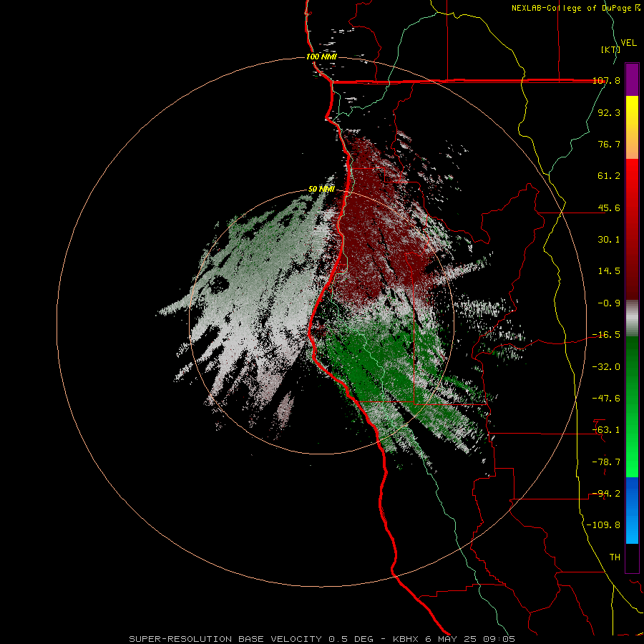Click the 14.5 scale value
This screenshot has width=644, height=644.
(x=609, y=271)
